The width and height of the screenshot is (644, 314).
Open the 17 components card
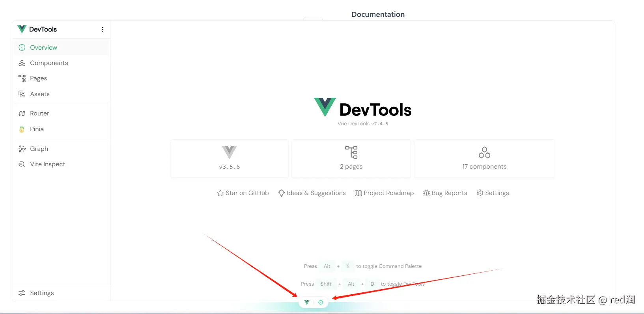[485, 159]
